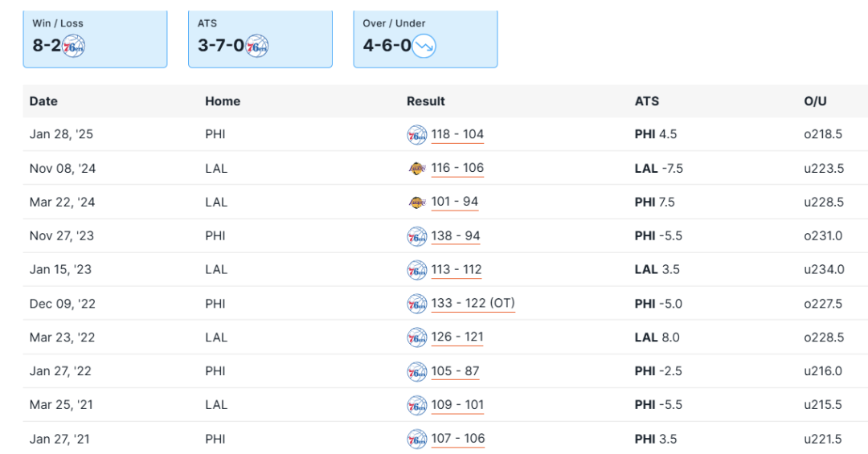Open the 113 - 112 score link
This screenshot has height=454, width=868.
[x=457, y=269]
